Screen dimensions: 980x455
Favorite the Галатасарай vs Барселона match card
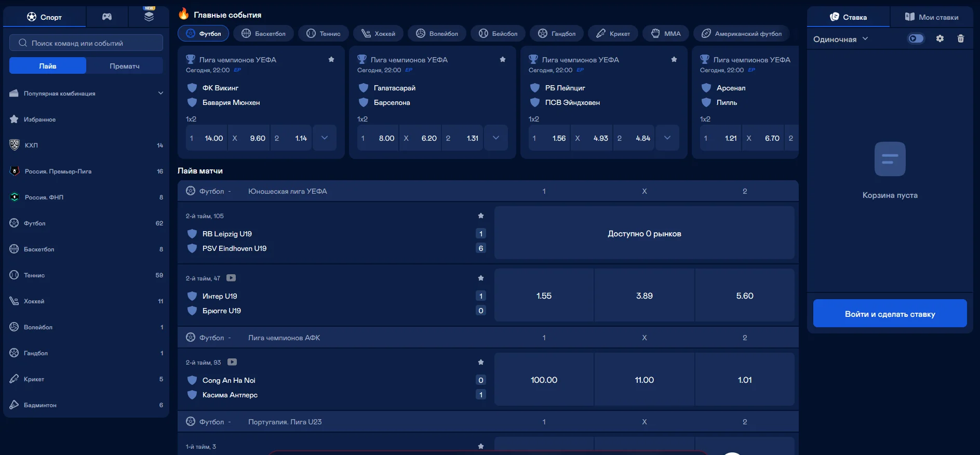pyautogui.click(x=503, y=59)
